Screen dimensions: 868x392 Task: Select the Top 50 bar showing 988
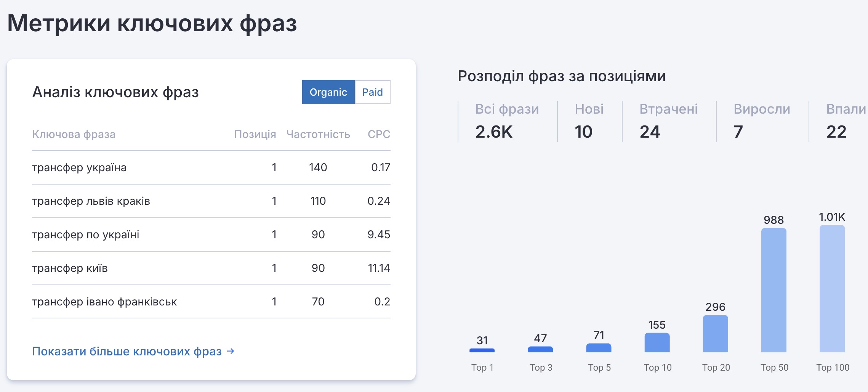point(774,290)
